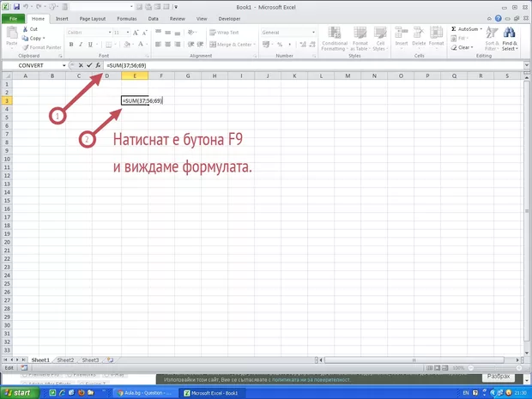Switch to Page Break Preview in status bar
Viewport: 532px width, 399px height.
click(445, 368)
